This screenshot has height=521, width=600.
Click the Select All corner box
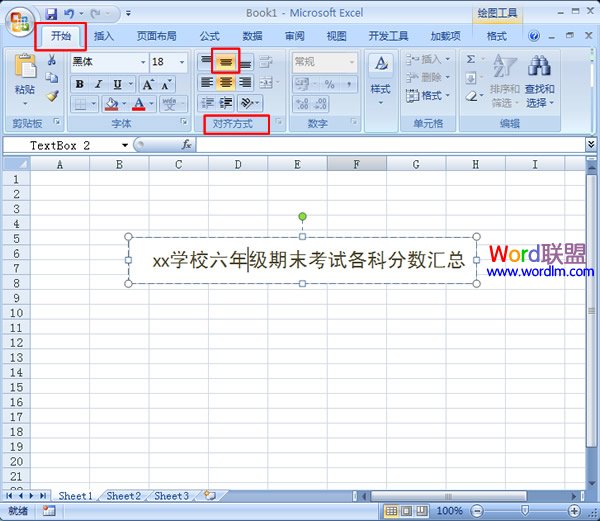pos(16,164)
